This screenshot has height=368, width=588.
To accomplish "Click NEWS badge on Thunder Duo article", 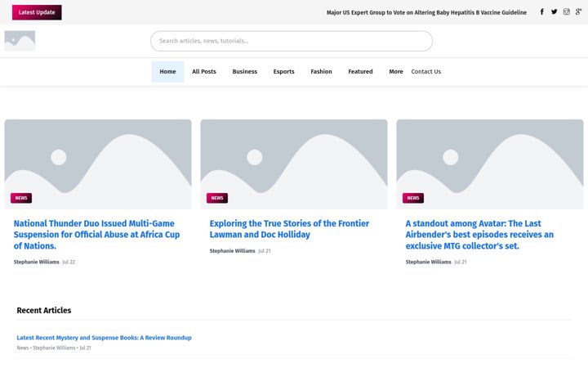I will [21, 198].
